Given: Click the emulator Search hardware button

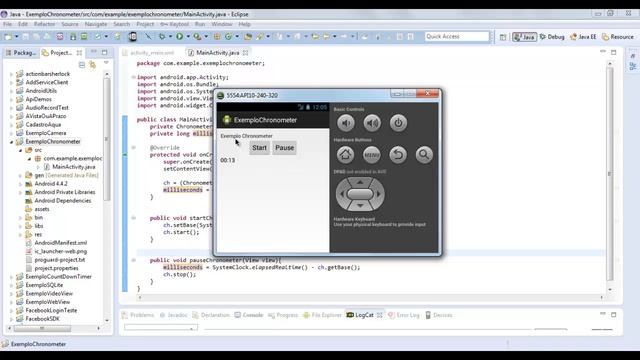Looking at the screenshot, I should point(424,155).
